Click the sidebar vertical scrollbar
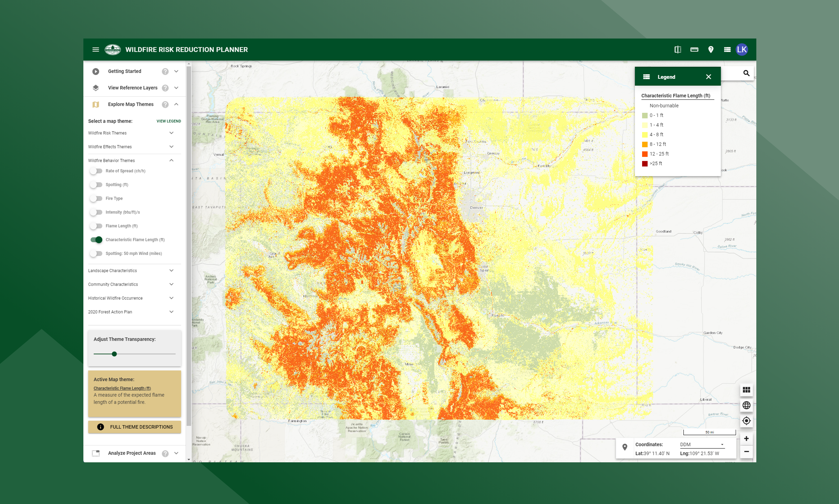Screen dimensions: 839x504 point(189,245)
